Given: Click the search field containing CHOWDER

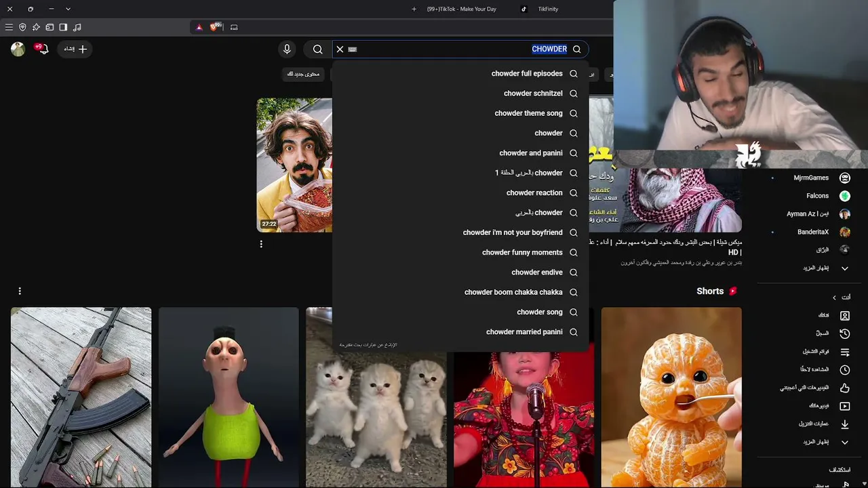Looking at the screenshot, I should click(461, 49).
